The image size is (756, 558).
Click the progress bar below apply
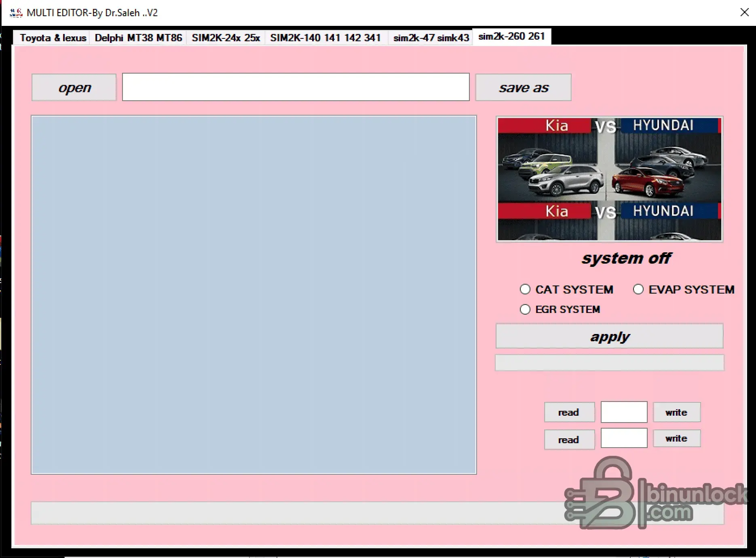pos(610,363)
